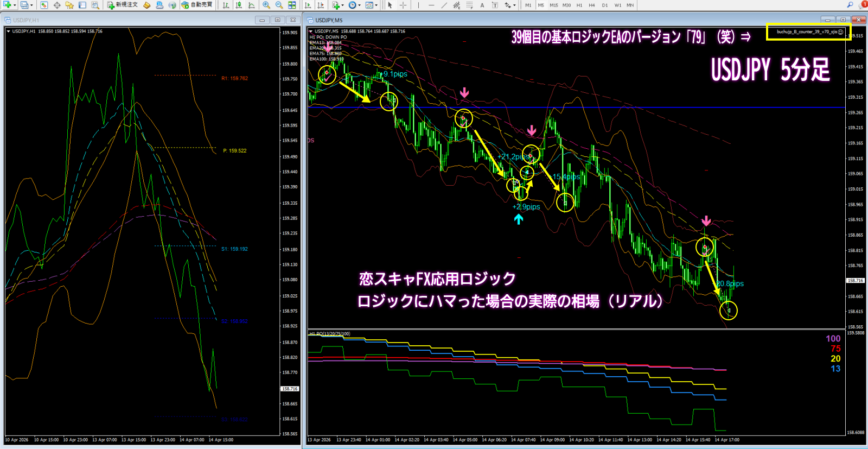Screen dimensions: 868x449
Task: Click the 158.716 current price marker on M5 scale
Action: point(856,281)
